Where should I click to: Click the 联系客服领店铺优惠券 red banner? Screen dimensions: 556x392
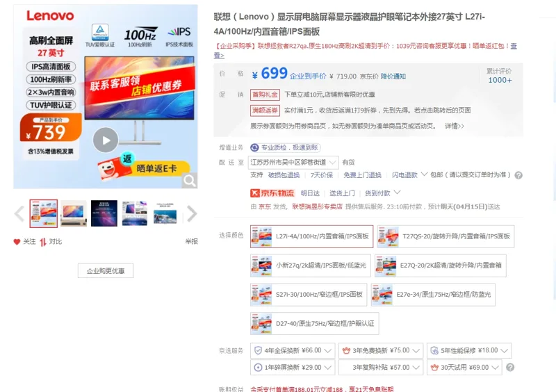tap(140, 85)
